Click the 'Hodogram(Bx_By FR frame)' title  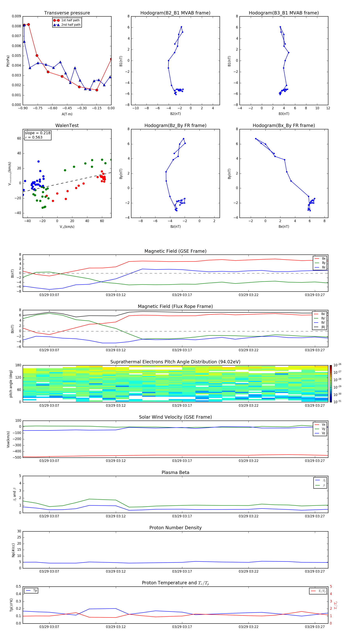click(284, 125)
